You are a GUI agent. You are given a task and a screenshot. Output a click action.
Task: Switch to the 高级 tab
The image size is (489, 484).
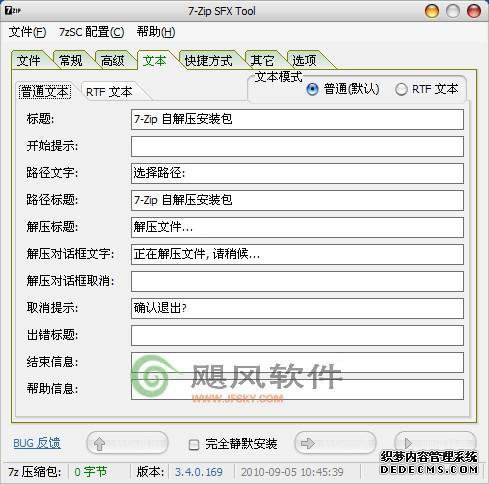[x=113, y=61]
